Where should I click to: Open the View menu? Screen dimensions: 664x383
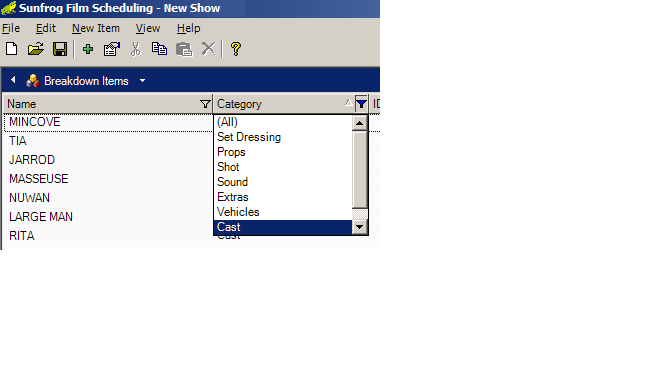pos(148,28)
